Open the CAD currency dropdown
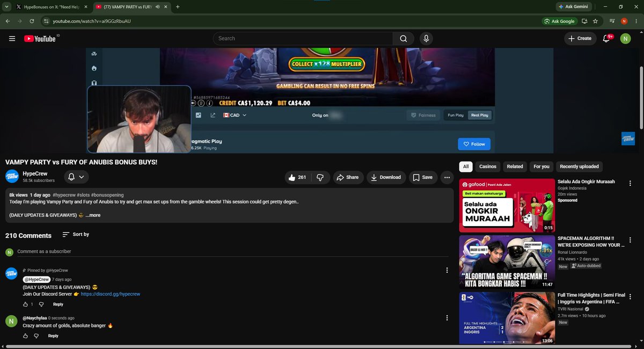 235,115
